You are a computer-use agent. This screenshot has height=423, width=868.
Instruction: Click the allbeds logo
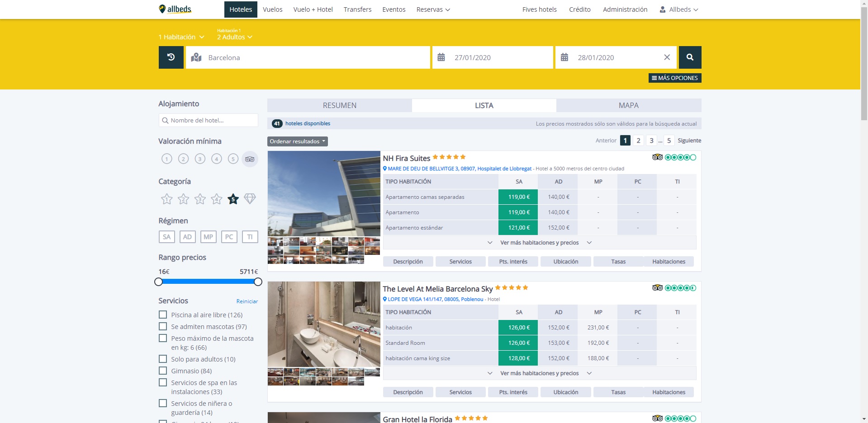tap(175, 9)
